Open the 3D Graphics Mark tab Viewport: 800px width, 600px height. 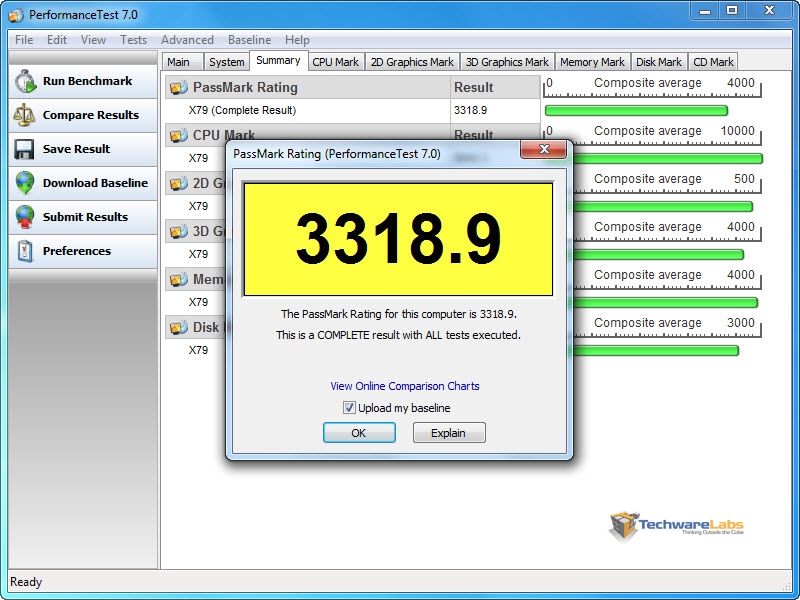507,62
